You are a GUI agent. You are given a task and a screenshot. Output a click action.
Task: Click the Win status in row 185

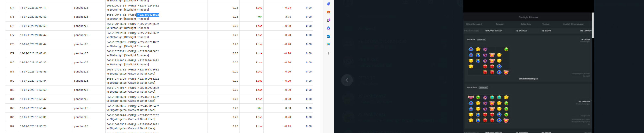[x=260, y=108]
